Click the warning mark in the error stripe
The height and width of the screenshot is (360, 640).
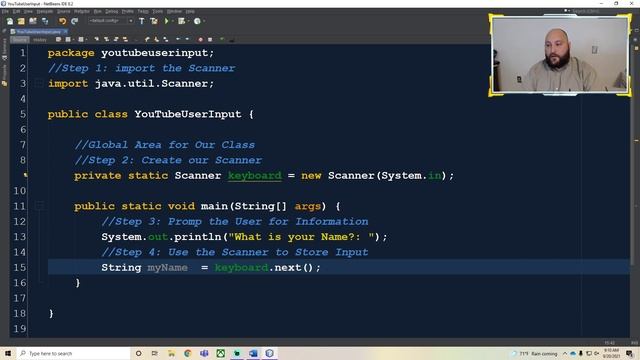pyautogui.click(x=637, y=140)
